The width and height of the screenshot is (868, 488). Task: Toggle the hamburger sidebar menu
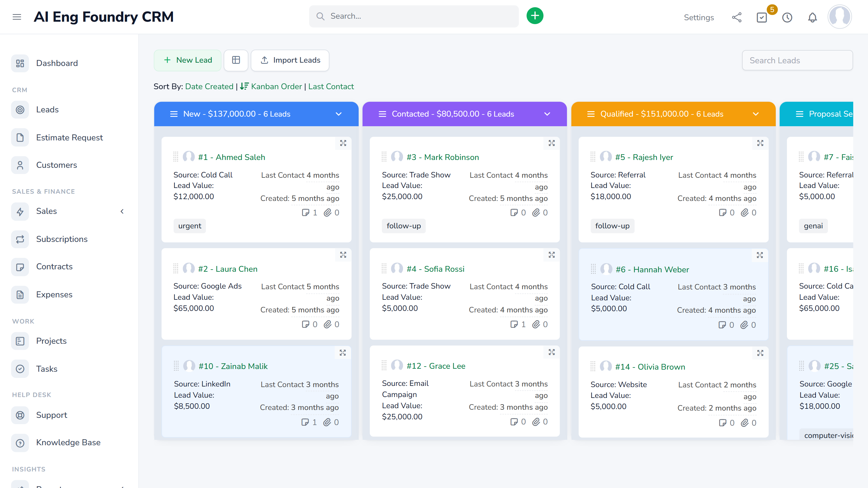(17, 17)
